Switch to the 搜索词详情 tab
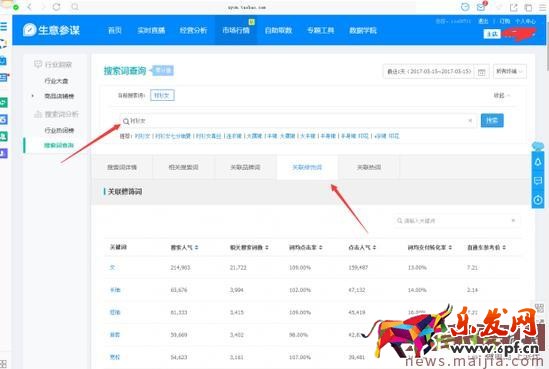This screenshot has height=369, width=549. click(x=122, y=167)
